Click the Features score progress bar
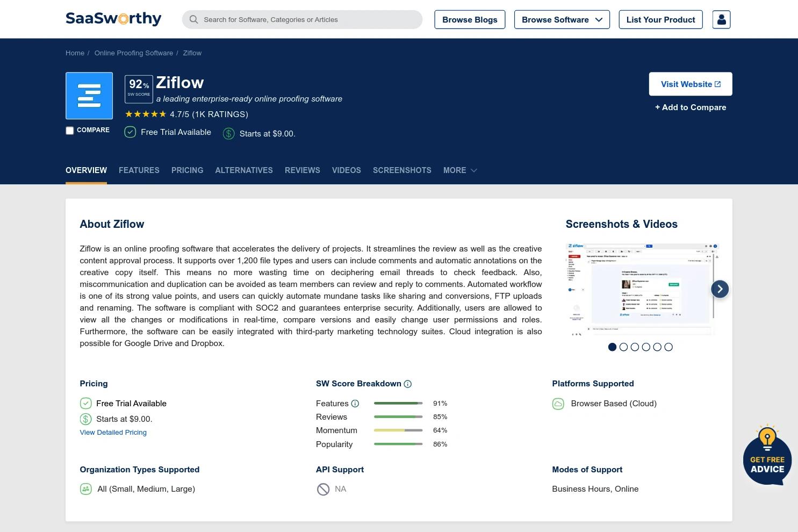 pos(398,404)
